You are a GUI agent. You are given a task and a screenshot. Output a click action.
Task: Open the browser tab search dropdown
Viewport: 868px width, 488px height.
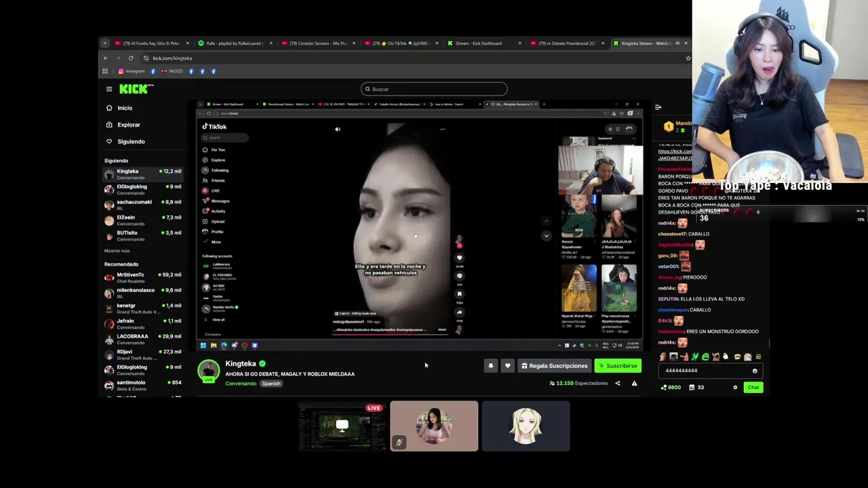point(104,43)
